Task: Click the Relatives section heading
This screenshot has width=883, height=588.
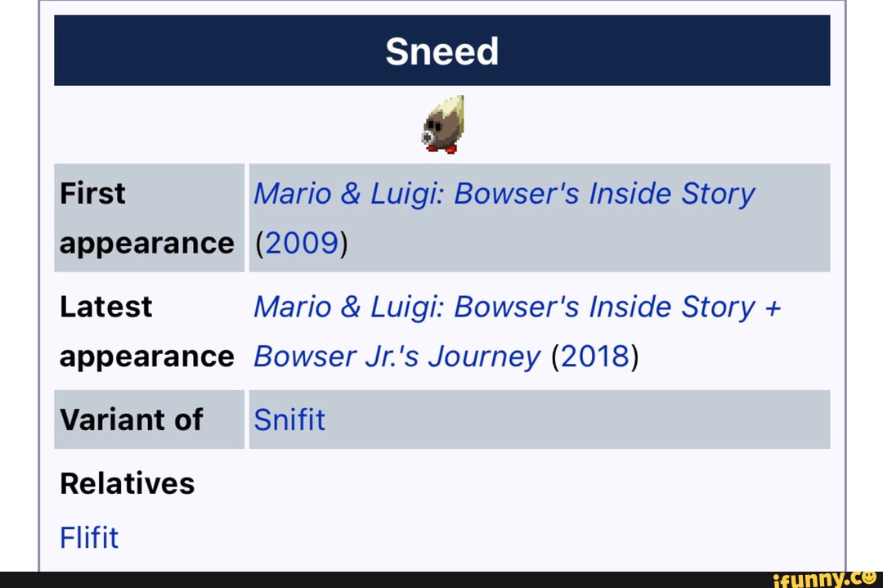Action: click(x=127, y=483)
